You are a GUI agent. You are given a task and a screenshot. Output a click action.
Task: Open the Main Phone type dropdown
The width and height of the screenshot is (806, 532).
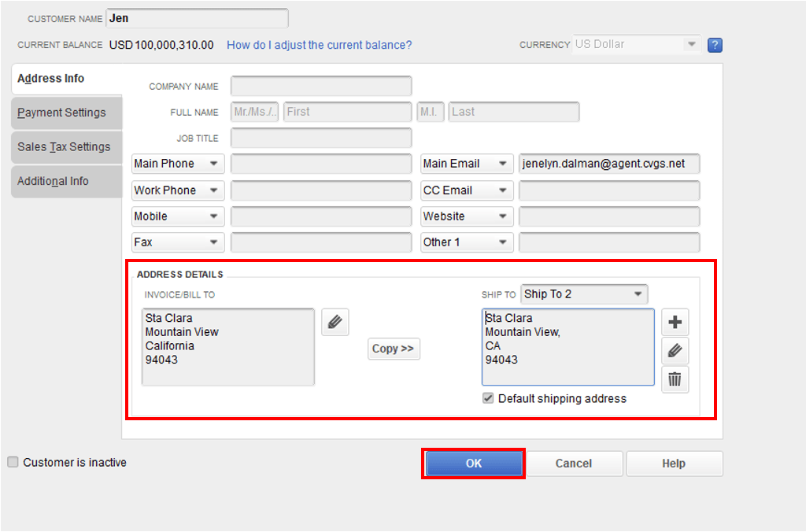coord(177,163)
